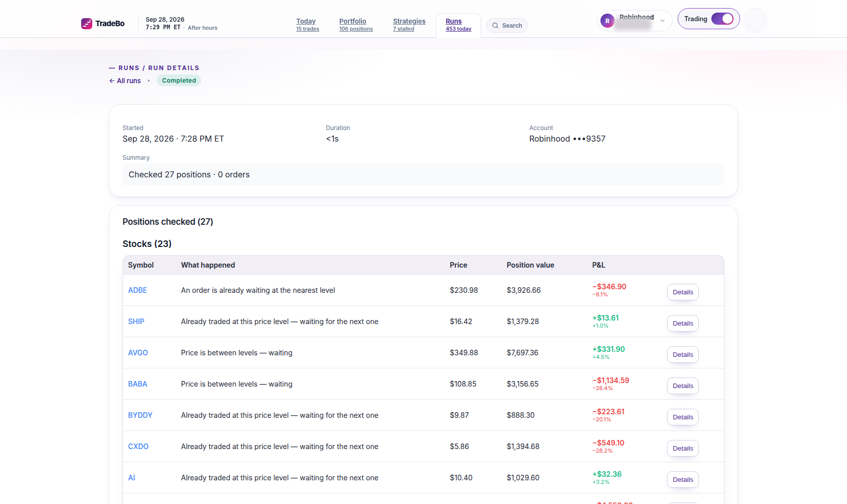The height and width of the screenshot is (504, 847).
Task: View Details for the AI row
Action: (x=683, y=480)
